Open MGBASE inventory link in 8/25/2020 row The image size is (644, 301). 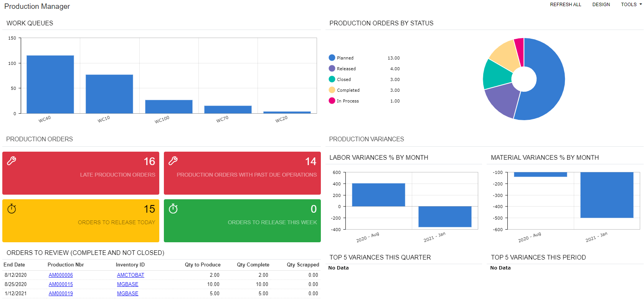(x=127, y=284)
